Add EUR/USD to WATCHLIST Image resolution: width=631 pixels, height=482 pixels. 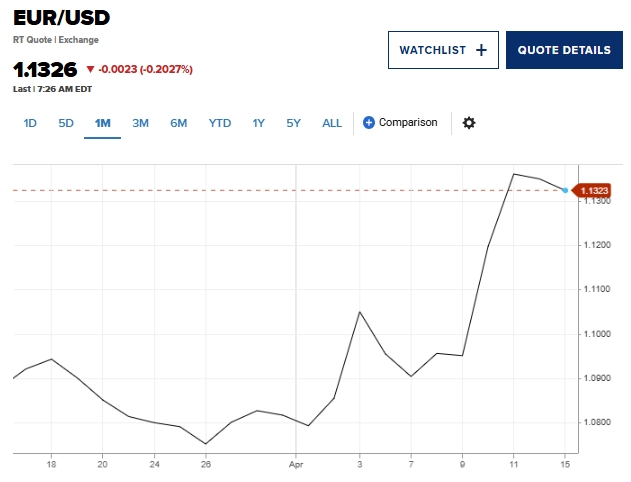pyautogui.click(x=441, y=50)
